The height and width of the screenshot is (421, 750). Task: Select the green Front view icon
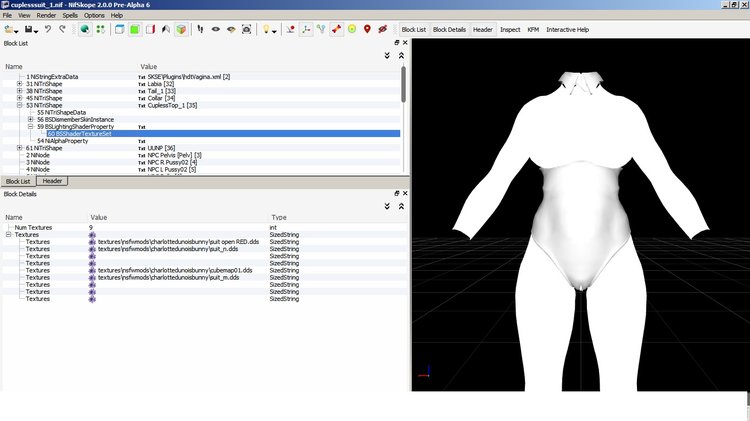coord(135,30)
